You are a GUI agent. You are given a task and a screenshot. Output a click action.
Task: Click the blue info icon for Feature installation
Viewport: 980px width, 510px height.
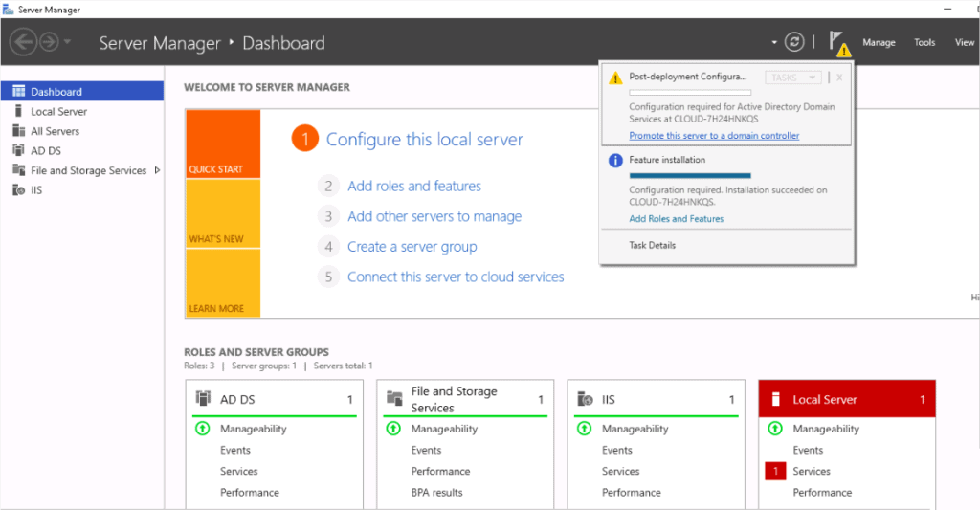[615, 161]
